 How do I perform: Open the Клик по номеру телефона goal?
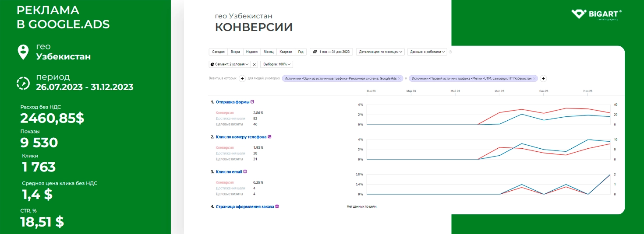(x=241, y=137)
